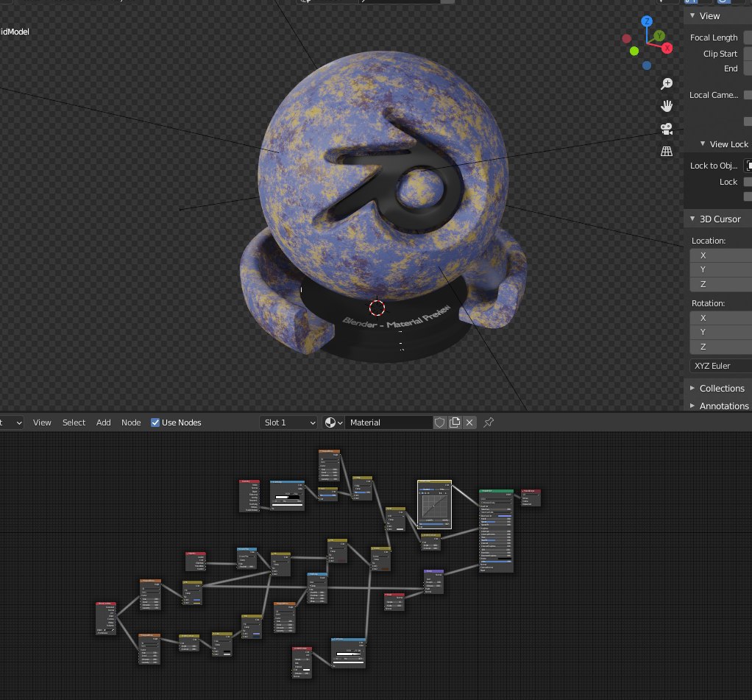
Task: Click the blue Z axis gizmo handle
Action: (x=647, y=21)
